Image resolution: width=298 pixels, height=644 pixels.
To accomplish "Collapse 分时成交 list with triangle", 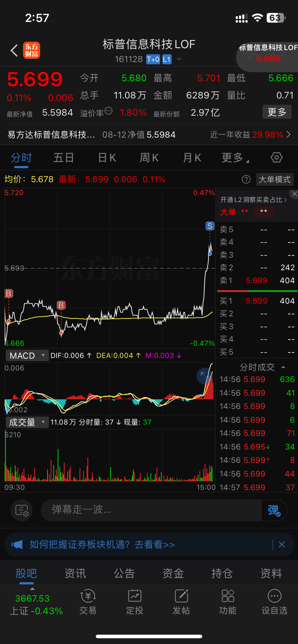I will tap(283, 367).
